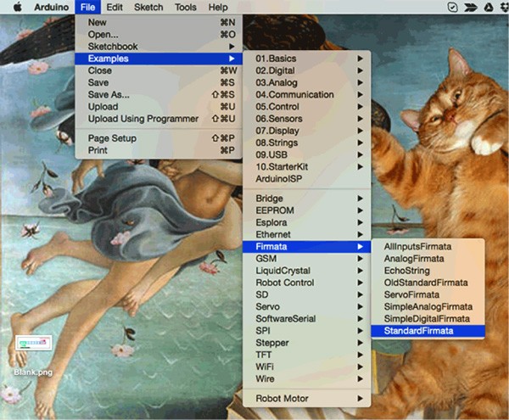This screenshot has height=420, width=509.
Task: Click the highlighted Examples menu item
Action: (x=159, y=59)
